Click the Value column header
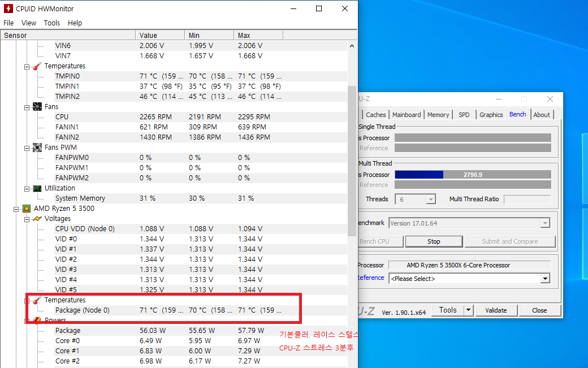The image size is (588, 368). 160,35
